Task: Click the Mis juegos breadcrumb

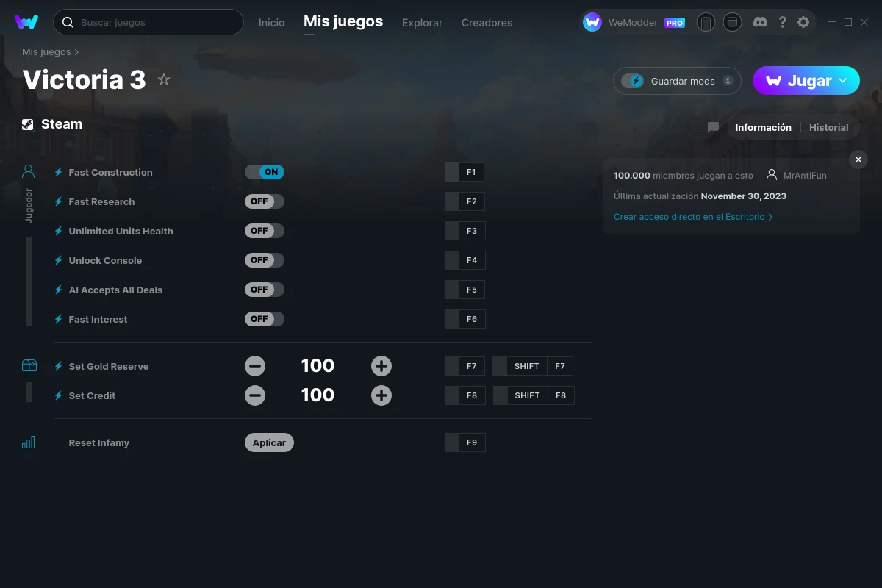Action: pos(46,52)
